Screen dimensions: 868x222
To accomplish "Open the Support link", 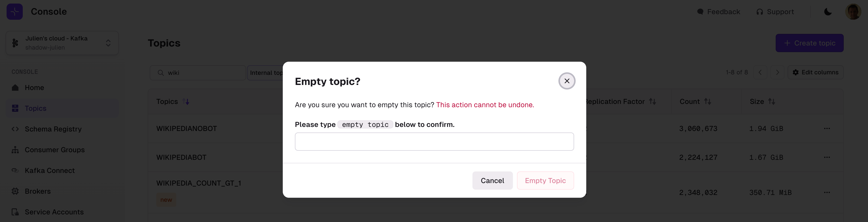I will point(775,12).
